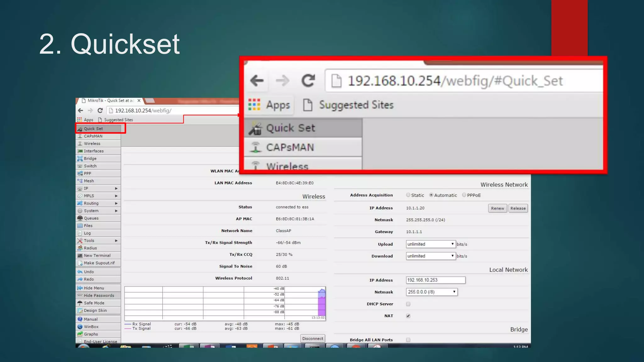Click the Design Skin icon
The width and height of the screenshot is (644, 362).
click(80, 310)
